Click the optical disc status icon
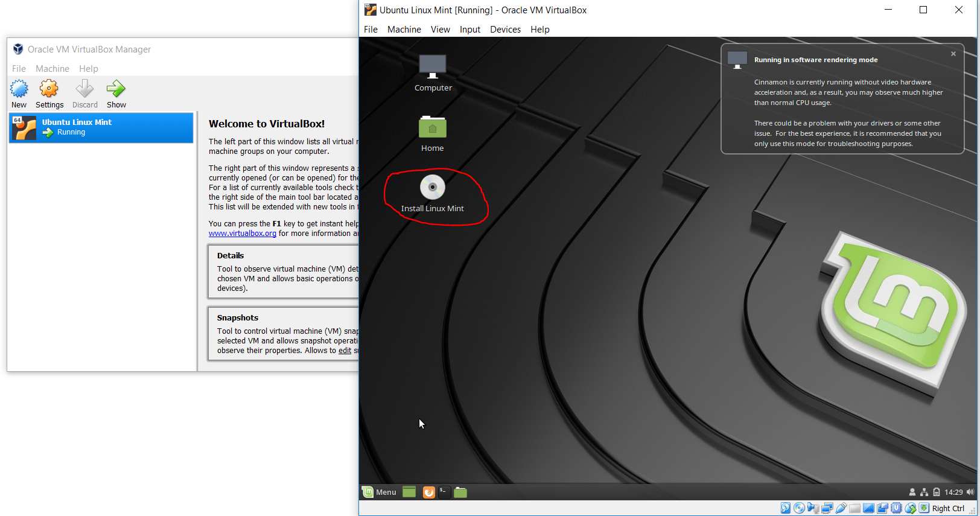The width and height of the screenshot is (980, 516). point(799,508)
